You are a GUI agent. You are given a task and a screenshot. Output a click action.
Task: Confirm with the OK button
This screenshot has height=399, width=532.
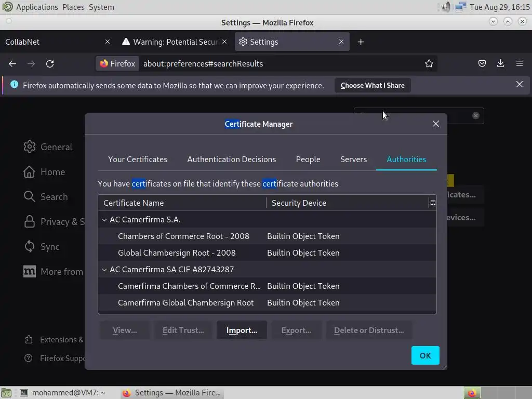coord(425,355)
